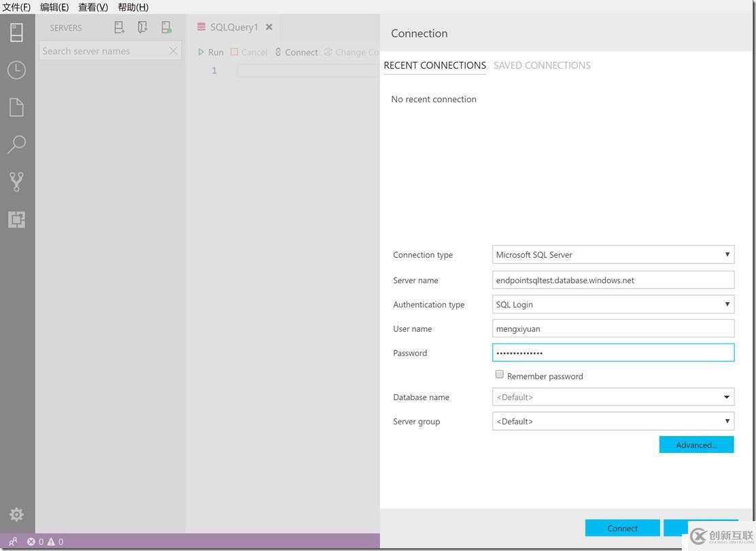Viewport: 756px width, 551px height.
Task: Open the Extensions panel in sidebar
Action: coord(16,219)
